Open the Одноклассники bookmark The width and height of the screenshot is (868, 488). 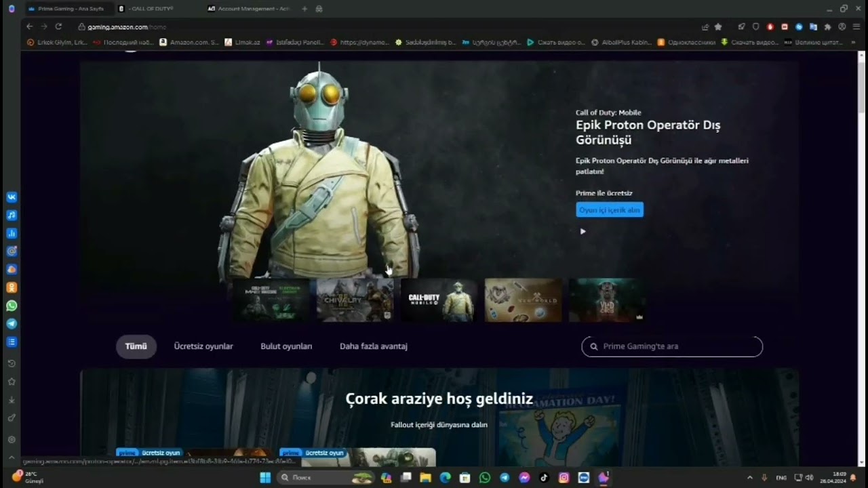(686, 42)
